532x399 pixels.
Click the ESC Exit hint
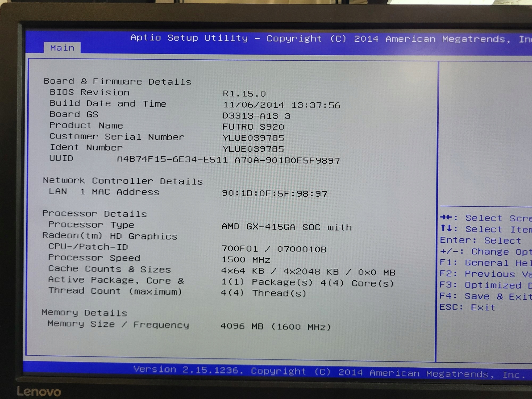467,307
